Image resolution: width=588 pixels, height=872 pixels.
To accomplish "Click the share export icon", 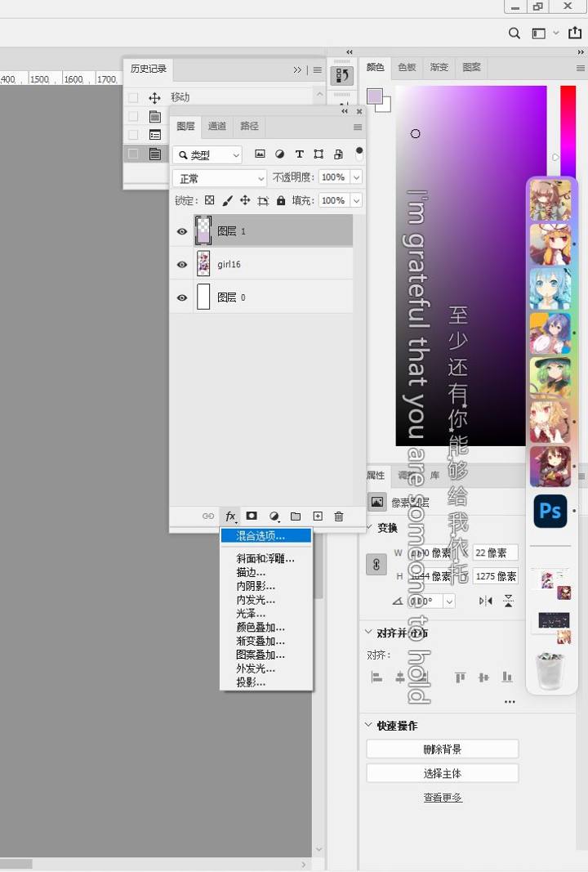I will pyautogui.click(x=575, y=33).
